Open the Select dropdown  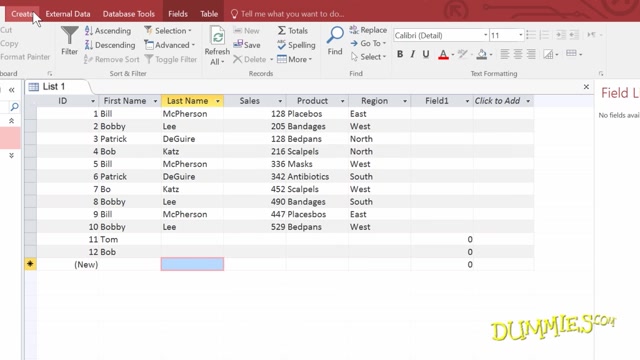tap(368, 57)
